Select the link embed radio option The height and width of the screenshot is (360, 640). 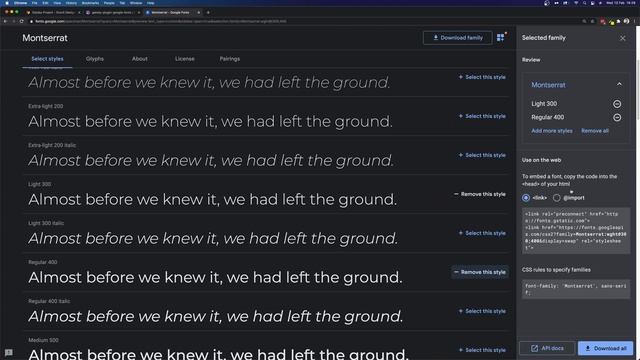[x=526, y=198]
